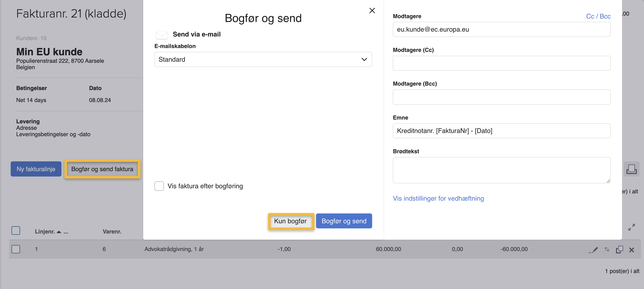Screen dimensions: 644x289
Task: Select the checkbox on invoice line 1
Action: 16,249
